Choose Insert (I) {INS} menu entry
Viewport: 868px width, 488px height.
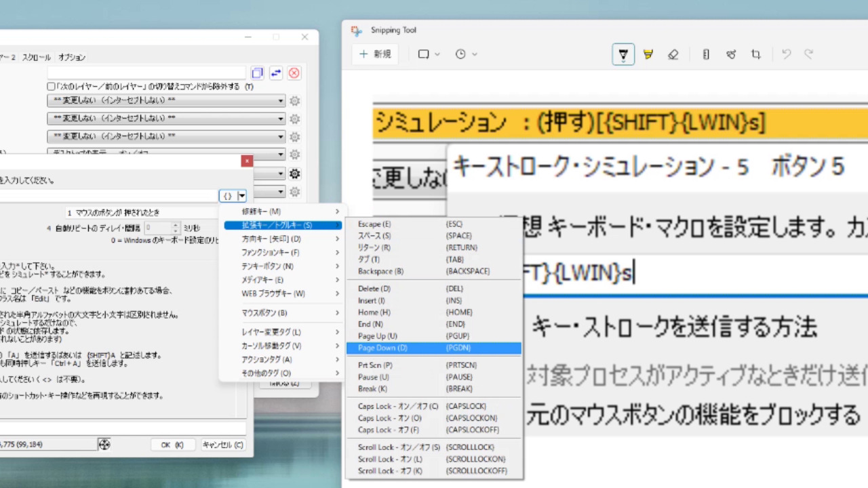[x=434, y=300]
